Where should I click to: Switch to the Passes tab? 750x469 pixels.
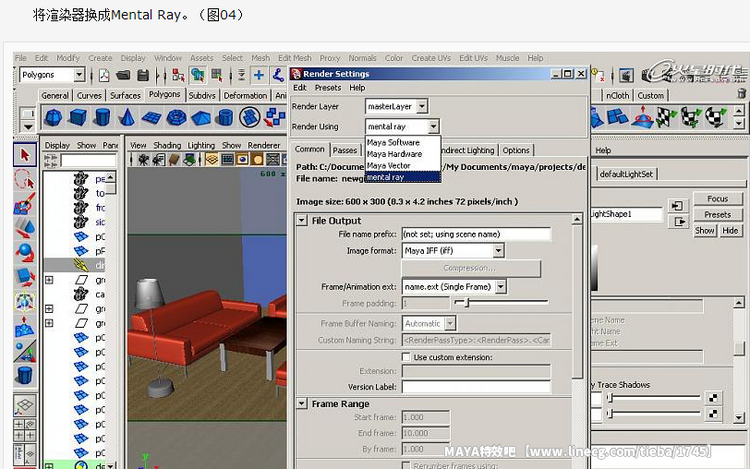pos(345,150)
